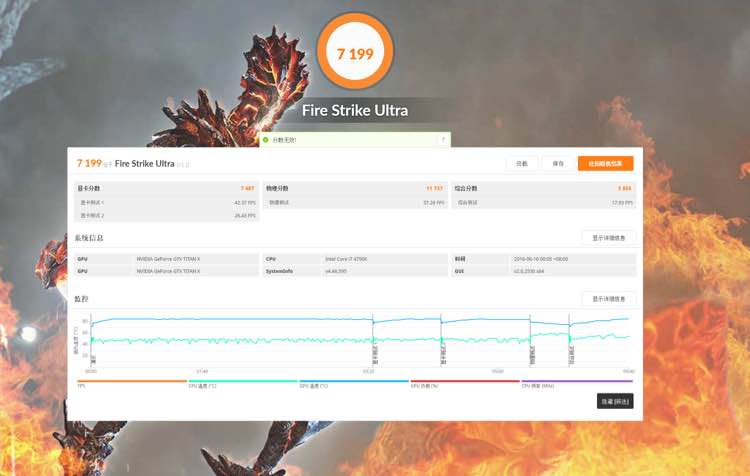Viewport: 750px width, 476px height.
Task: Click the question mark help icon in validity banner
Action: pos(443,140)
